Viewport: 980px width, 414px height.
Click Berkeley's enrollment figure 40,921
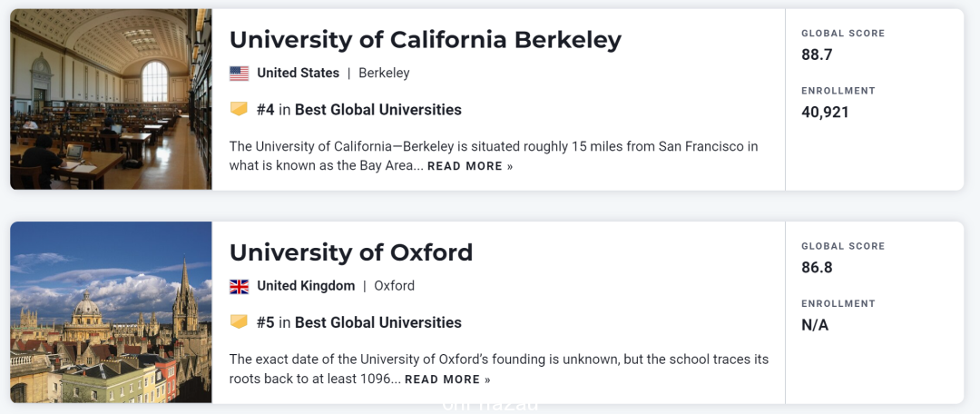pos(825,113)
